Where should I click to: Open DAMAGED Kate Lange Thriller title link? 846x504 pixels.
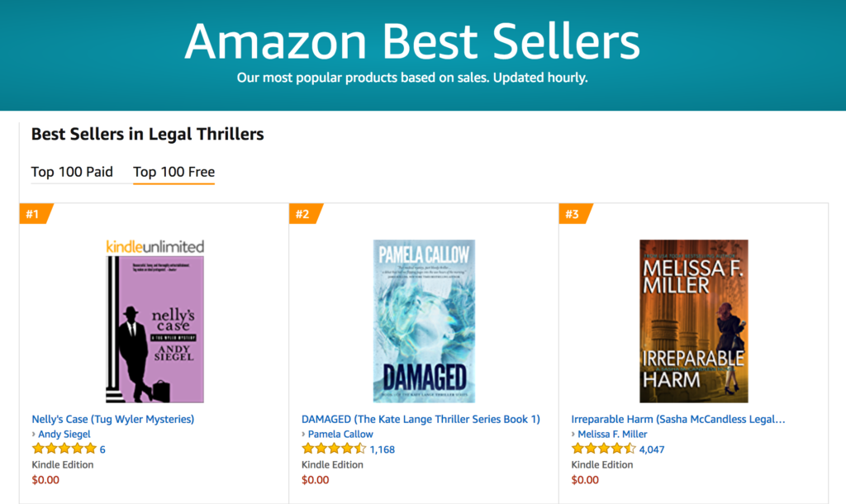point(421,419)
